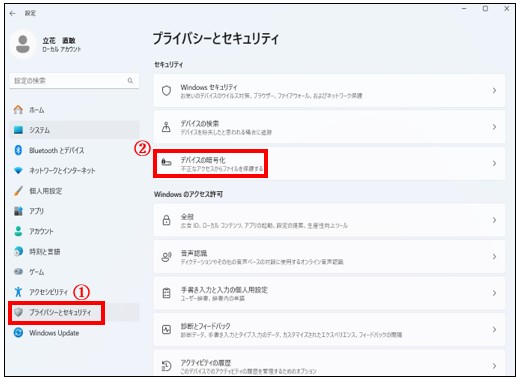Open Windows セキュリティ settings
517x377 pixels.
[x=329, y=91]
